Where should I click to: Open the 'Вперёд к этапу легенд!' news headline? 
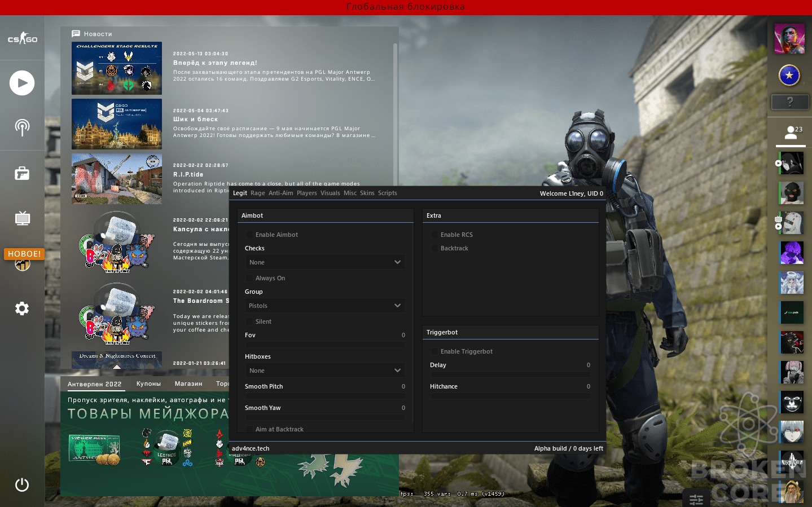tap(215, 63)
